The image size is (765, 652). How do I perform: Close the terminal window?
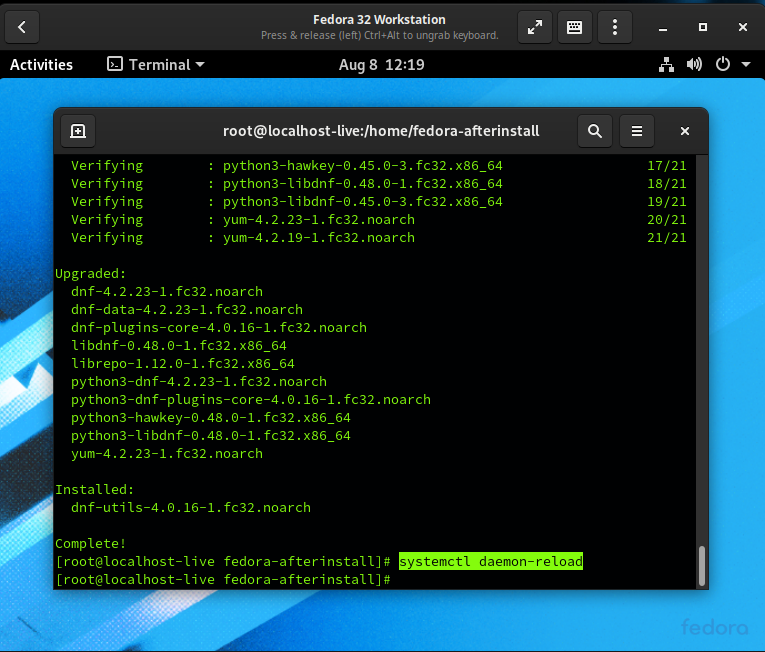point(685,131)
